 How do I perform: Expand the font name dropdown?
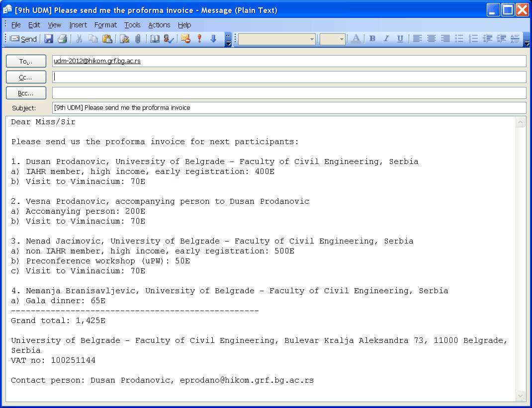tap(312, 39)
